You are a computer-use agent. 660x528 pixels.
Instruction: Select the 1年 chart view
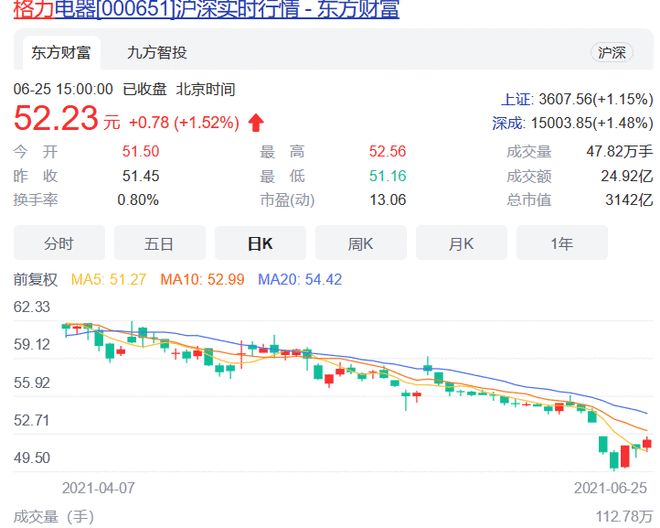coord(562,243)
